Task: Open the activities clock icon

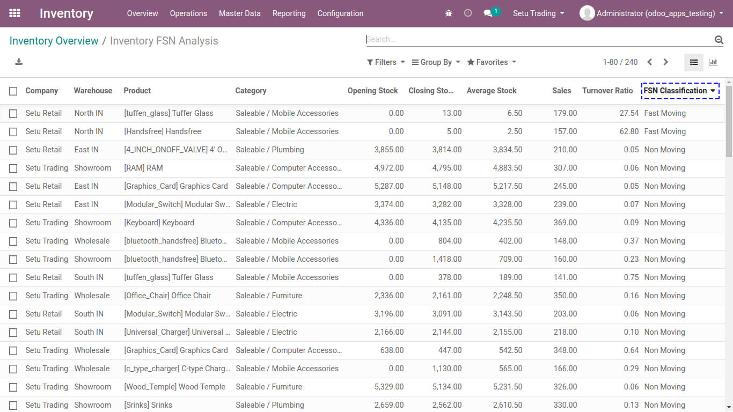Action: (x=467, y=13)
